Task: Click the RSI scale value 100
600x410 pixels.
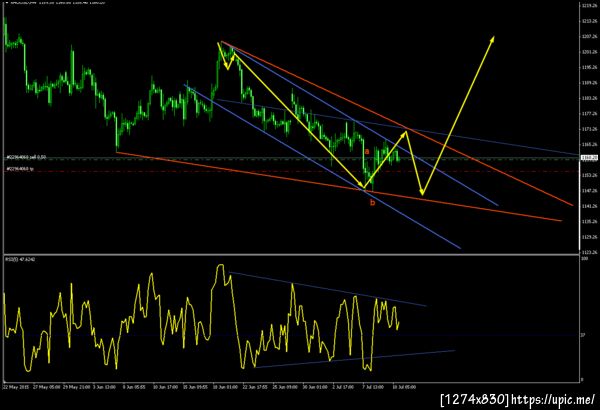Action: (585, 259)
